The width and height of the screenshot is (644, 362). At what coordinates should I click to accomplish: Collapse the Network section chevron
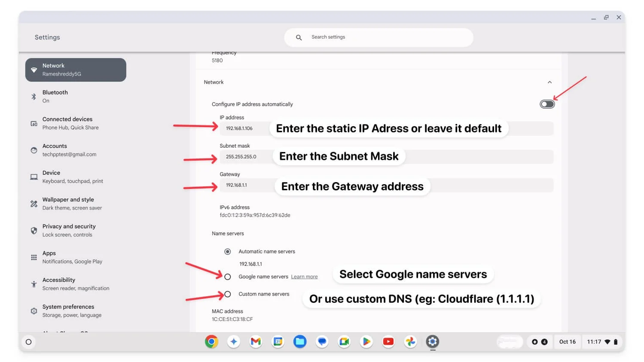(549, 82)
